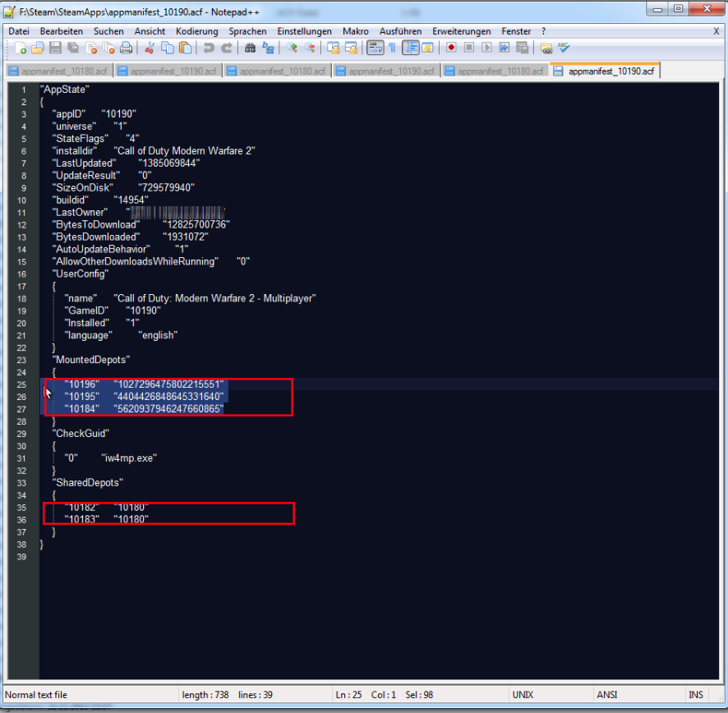Image resolution: width=728 pixels, height=713 pixels.
Task: Select the active appmanifest_10190.acf tab
Action: click(605, 71)
